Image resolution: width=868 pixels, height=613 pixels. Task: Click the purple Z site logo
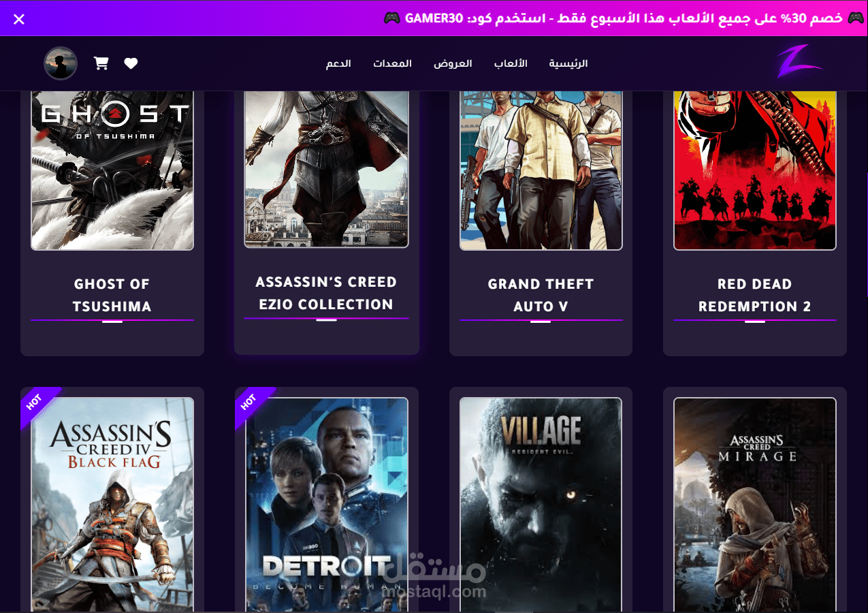point(800,63)
